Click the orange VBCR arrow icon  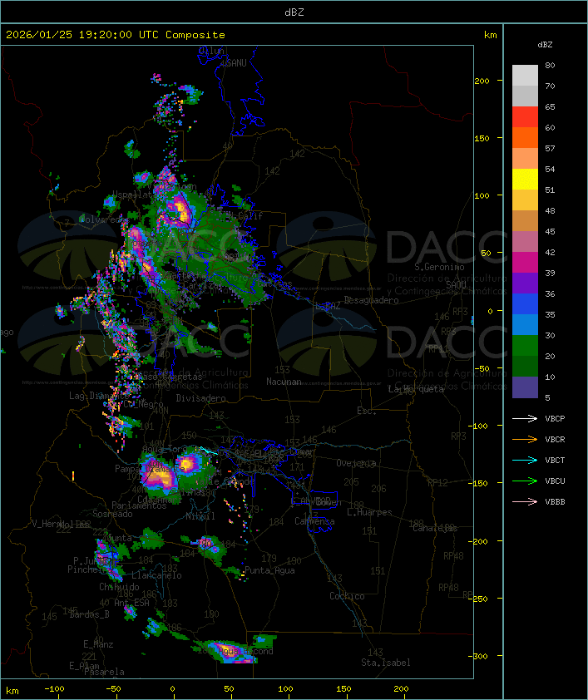coord(525,440)
